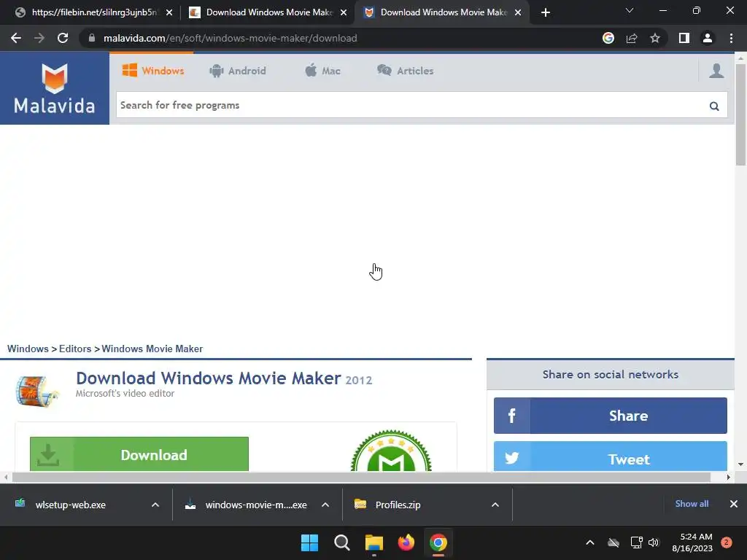This screenshot has width=747, height=560.
Task: Reload the current page
Action: click(x=63, y=38)
